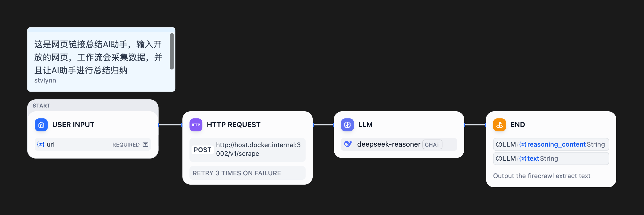Click the input type icon next to REQUIRED
Viewport: 644px width, 215px height.
pos(145,144)
